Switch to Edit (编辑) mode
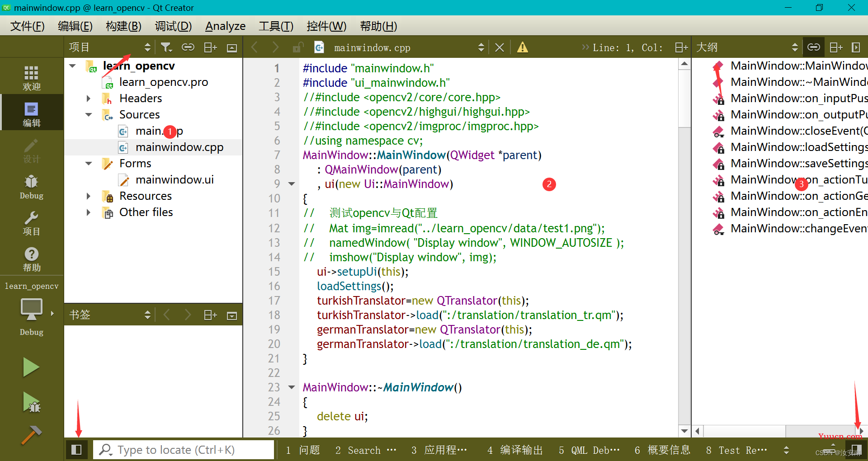 (x=32, y=113)
